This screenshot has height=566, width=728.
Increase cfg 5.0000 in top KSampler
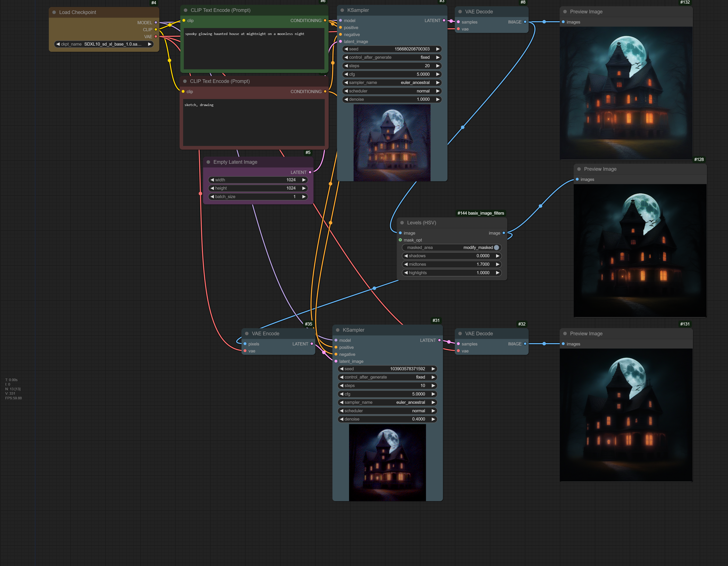[438, 74]
